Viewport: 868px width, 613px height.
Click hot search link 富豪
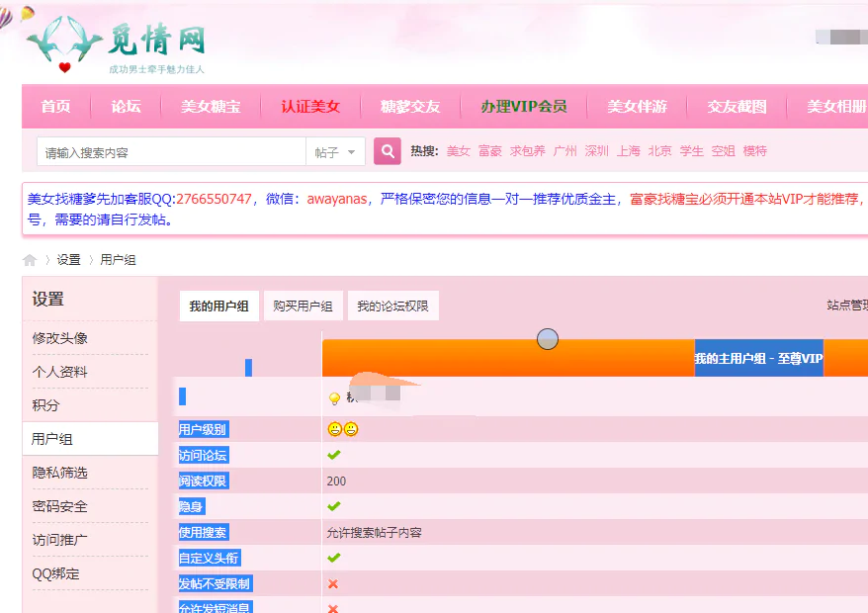click(490, 151)
